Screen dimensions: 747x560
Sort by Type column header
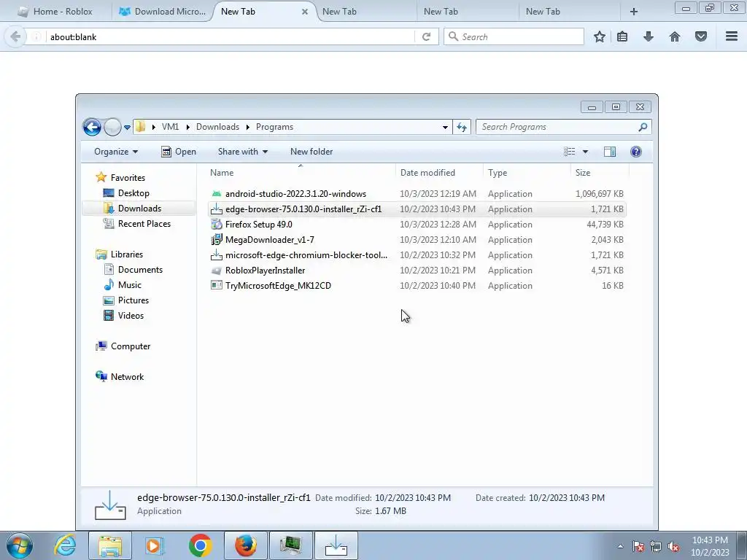click(527, 172)
